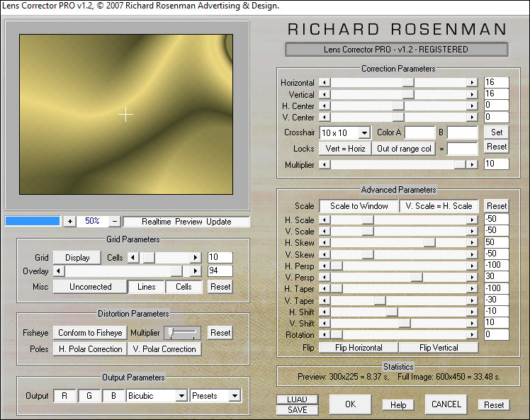Click the Horizontal value input field
The image size is (530, 420).
point(496,82)
